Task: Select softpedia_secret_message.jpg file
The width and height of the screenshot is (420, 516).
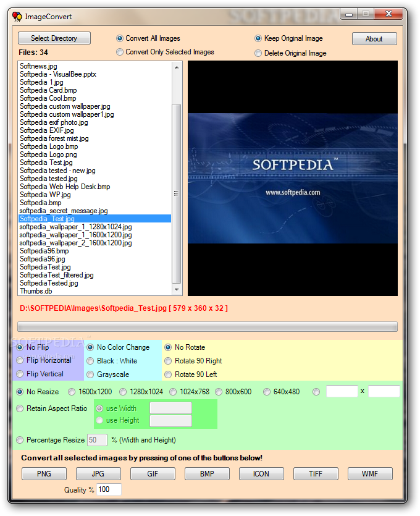Action: [x=95, y=211]
